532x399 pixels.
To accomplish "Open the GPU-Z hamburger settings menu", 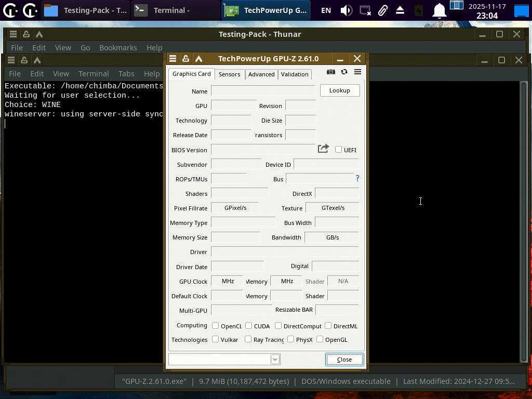I will pyautogui.click(x=357, y=72).
